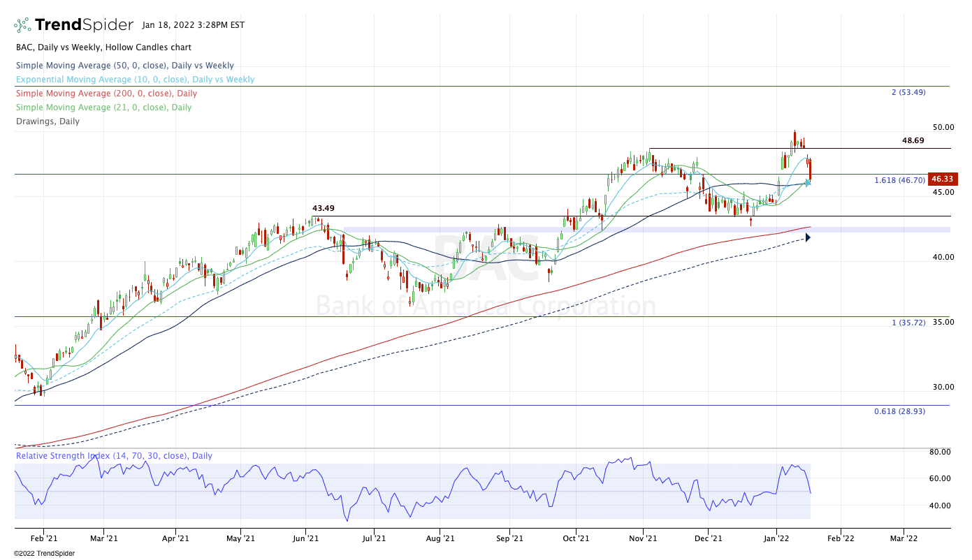The image size is (972, 560).
Task: Click the dark weekly SMA arrow marker
Action: (x=808, y=237)
